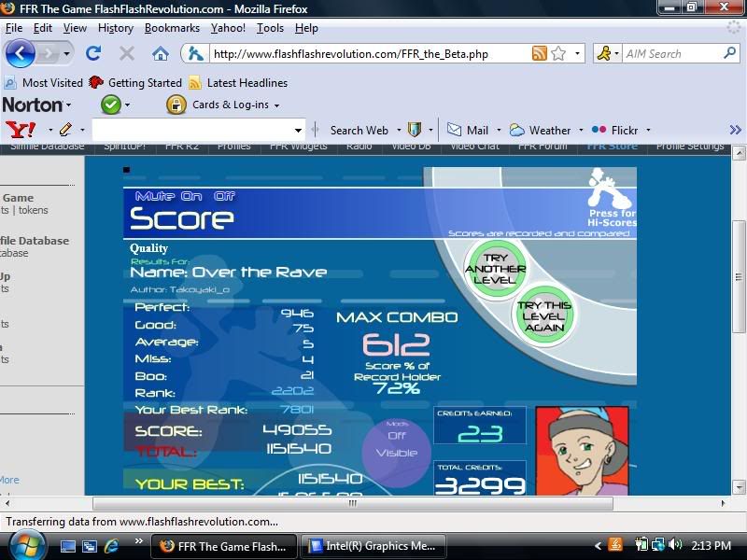Open the Weather dropdown in Yahoo toolbar
The height and width of the screenshot is (560, 747).
[x=581, y=131]
